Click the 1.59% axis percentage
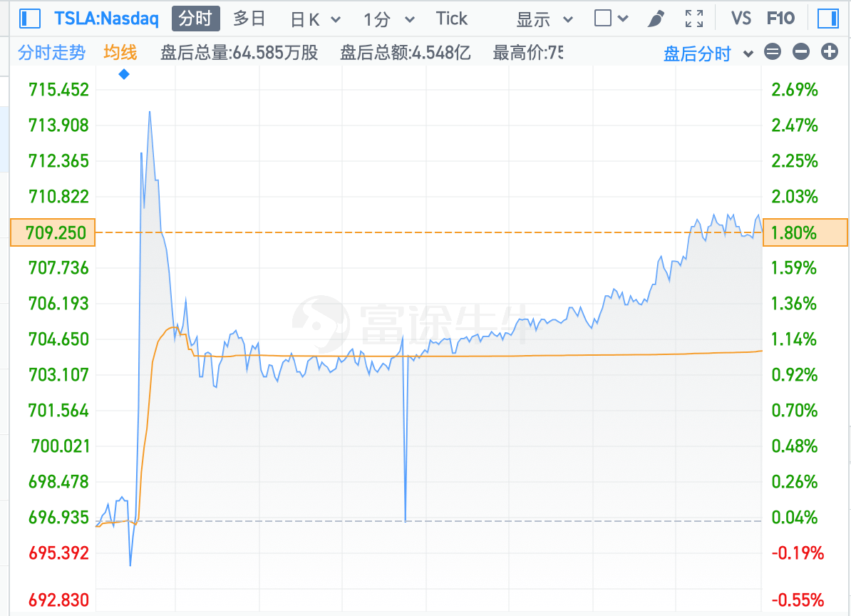 point(794,267)
